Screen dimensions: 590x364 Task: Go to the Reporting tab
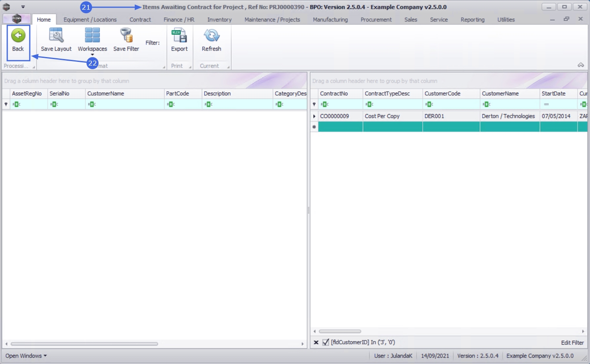(x=473, y=19)
